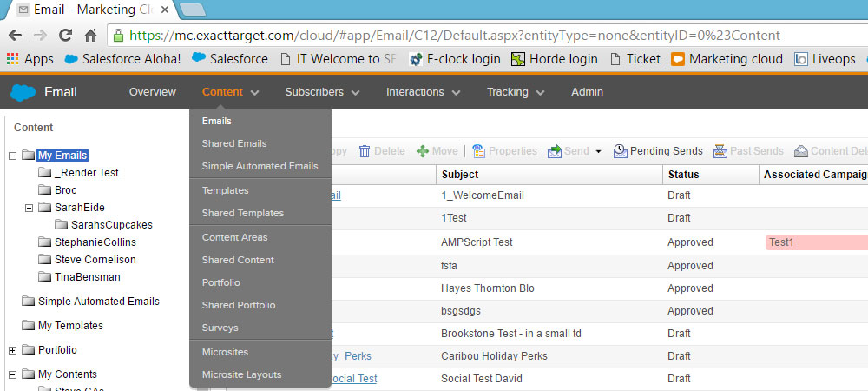This screenshot has height=391, width=868.
Task: Go to the Overview tab
Action: pyautogui.click(x=152, y=92)
